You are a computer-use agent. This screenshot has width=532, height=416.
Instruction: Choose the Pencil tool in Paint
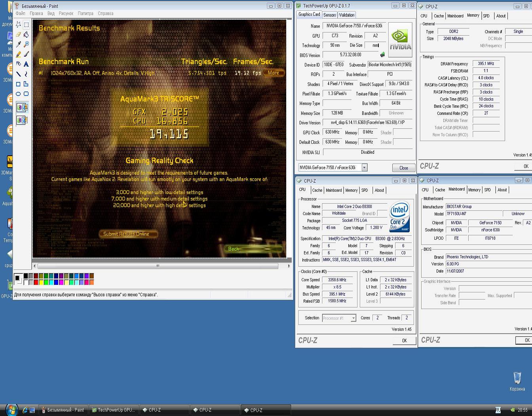tap(18, 54)
